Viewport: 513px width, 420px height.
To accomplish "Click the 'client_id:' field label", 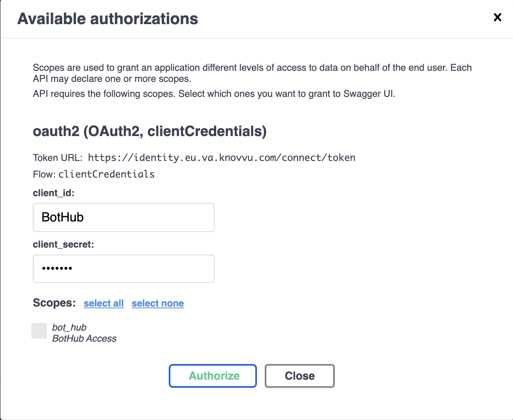I will click(x=53, y=193).
